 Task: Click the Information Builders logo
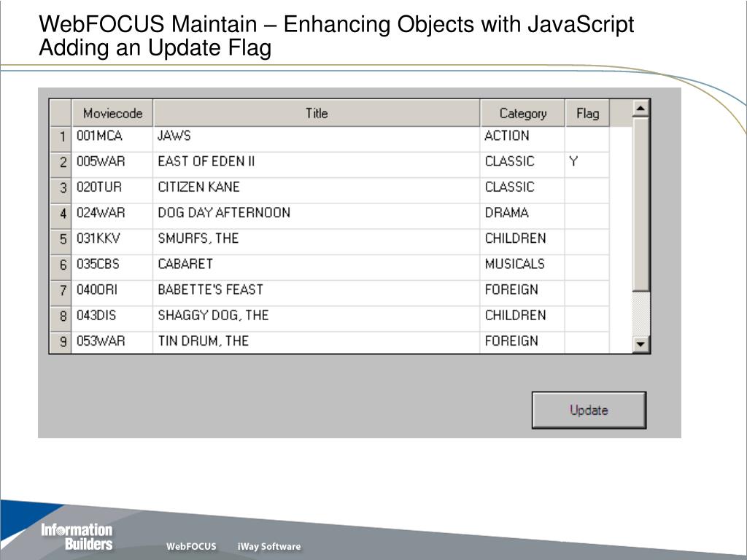click(77, 537)
